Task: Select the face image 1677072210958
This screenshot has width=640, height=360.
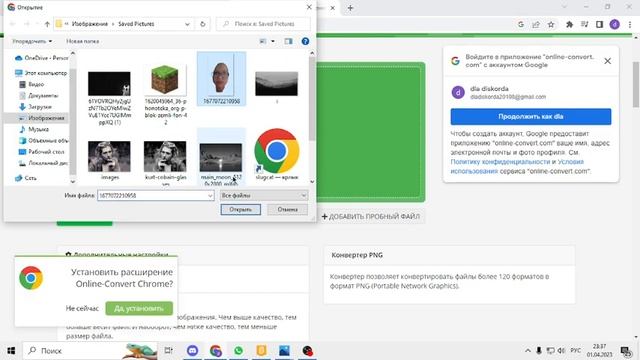Action: 221,78
